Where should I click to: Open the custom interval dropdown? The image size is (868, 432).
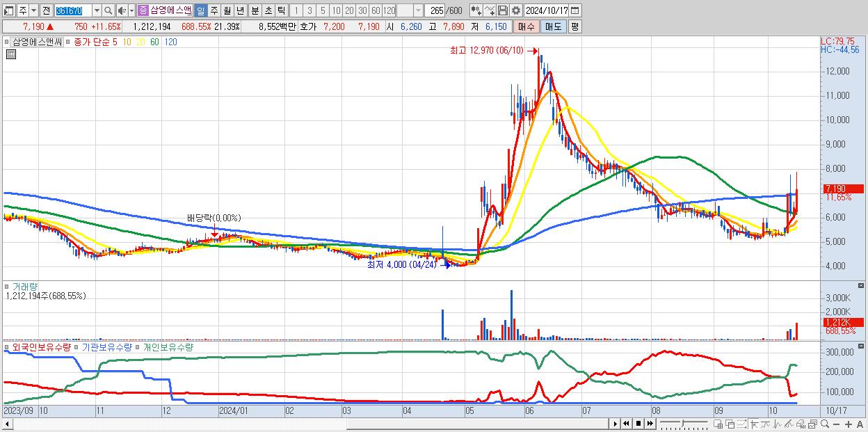[418, 10]
